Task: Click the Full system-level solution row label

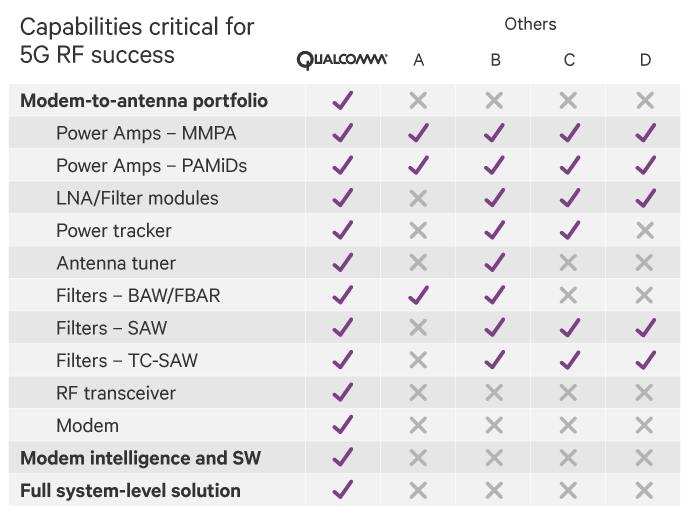Action: pos(130,491)
